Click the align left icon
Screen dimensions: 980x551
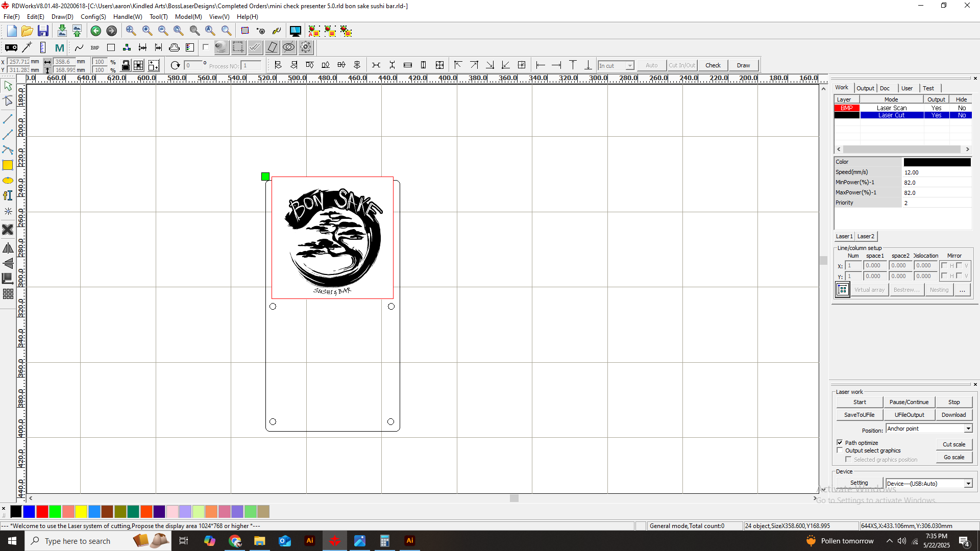(278, 65)
